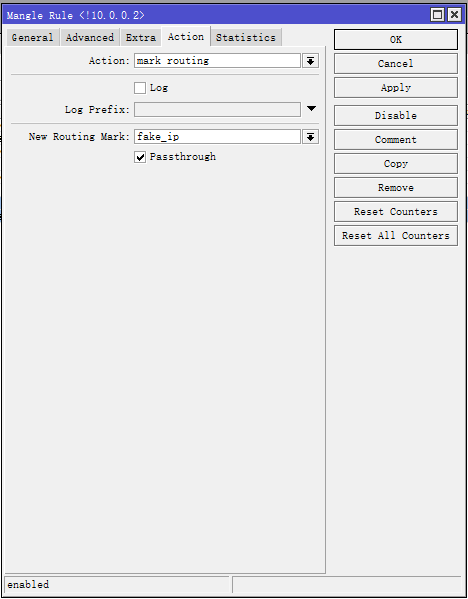Add a Comment to the rule
468x599 pixels.
coord(396,139)
